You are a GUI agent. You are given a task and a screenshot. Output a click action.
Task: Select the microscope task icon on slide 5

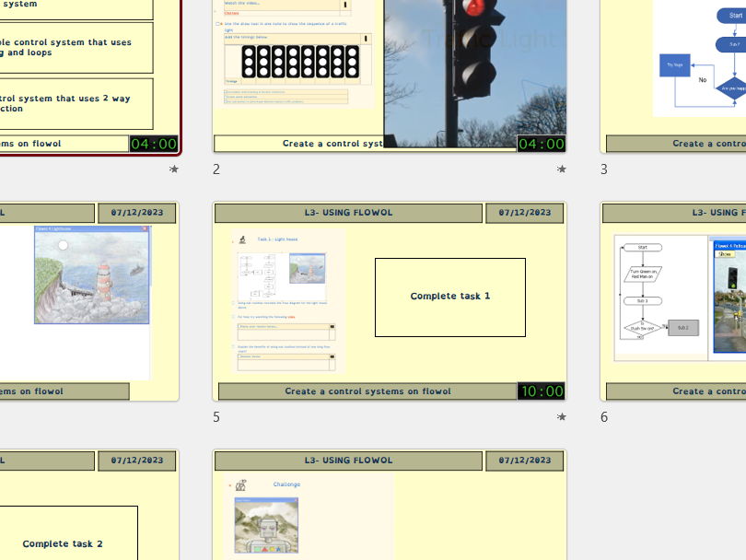(x=242, y=239)
